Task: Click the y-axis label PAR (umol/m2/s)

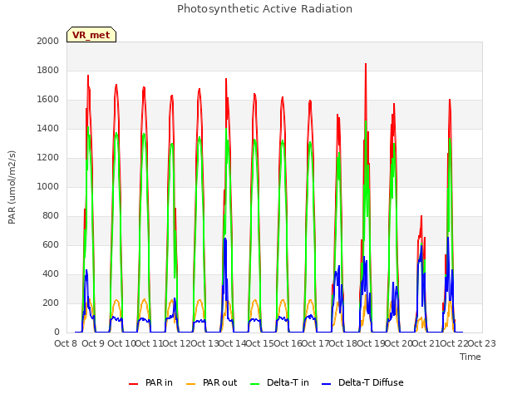Action: 12,187
